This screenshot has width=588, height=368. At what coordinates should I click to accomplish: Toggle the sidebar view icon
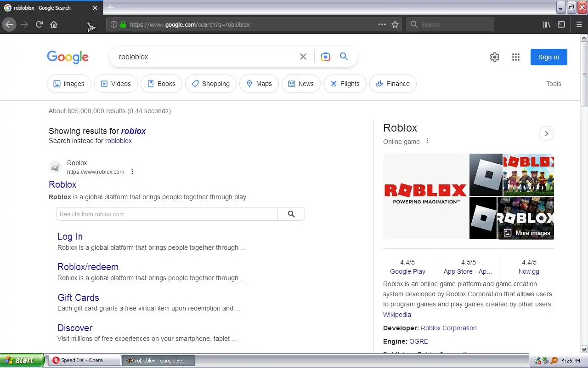[561, 24]
